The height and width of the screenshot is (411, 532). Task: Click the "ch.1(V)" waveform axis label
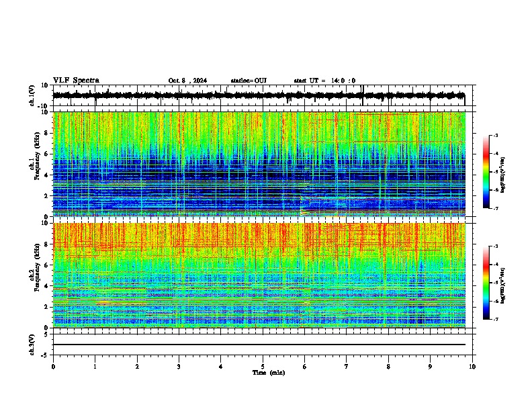[x=32, y=95]
